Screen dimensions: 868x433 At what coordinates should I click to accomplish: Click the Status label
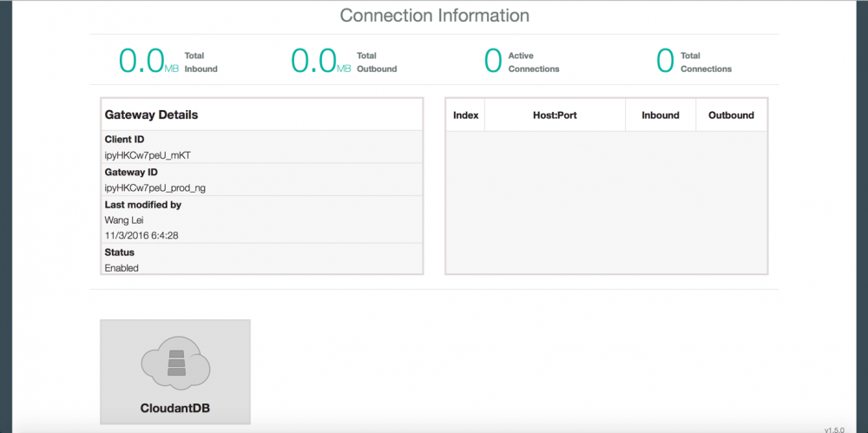click(x=120, y=253)
